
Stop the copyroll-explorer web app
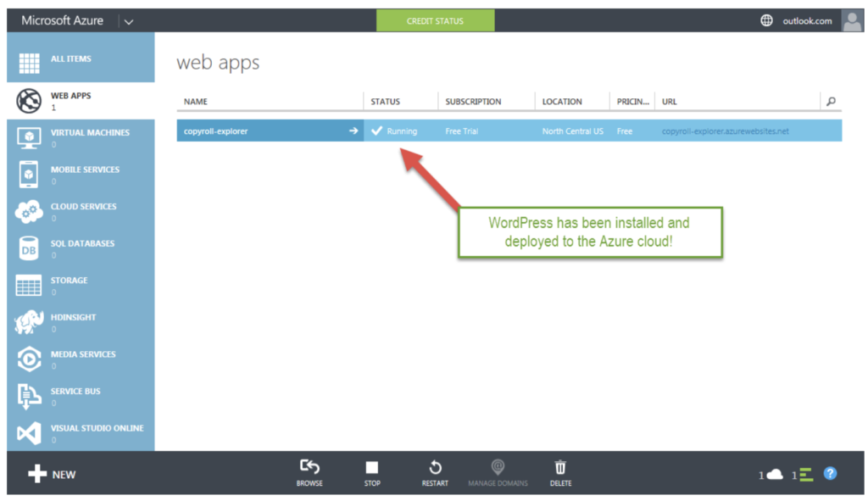(372, 473)
